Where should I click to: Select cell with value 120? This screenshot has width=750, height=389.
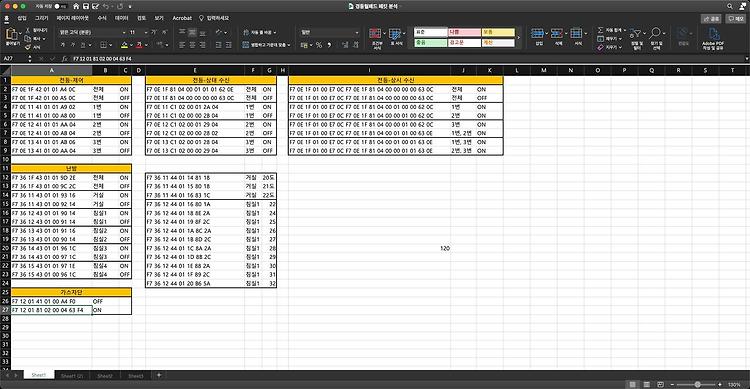369,248
